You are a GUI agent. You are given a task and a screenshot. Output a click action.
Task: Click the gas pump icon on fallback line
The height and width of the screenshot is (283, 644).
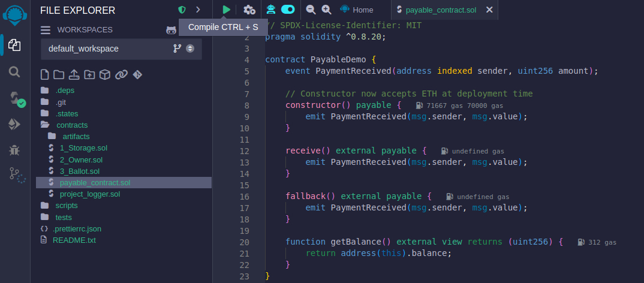450,197
